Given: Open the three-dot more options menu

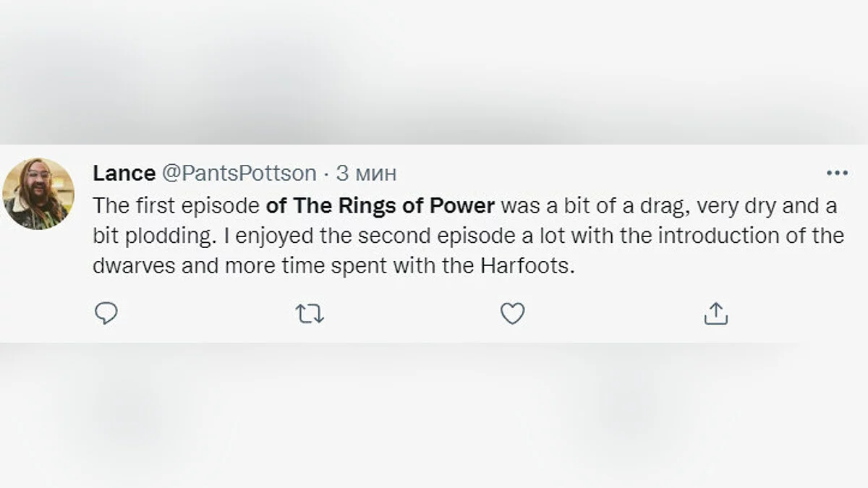Looking at the screenshot, I should click(x=836, y=174).
